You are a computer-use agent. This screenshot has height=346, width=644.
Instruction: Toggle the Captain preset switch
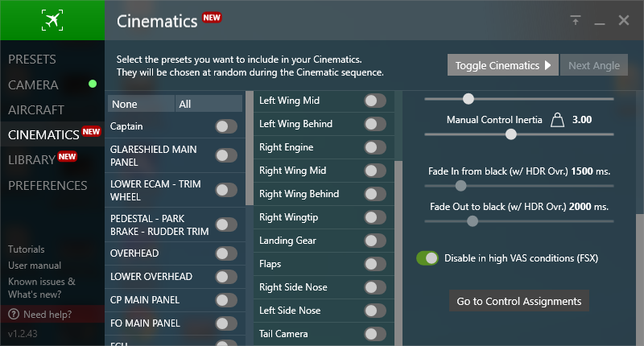pyautogui.click(x=226, y=126)
